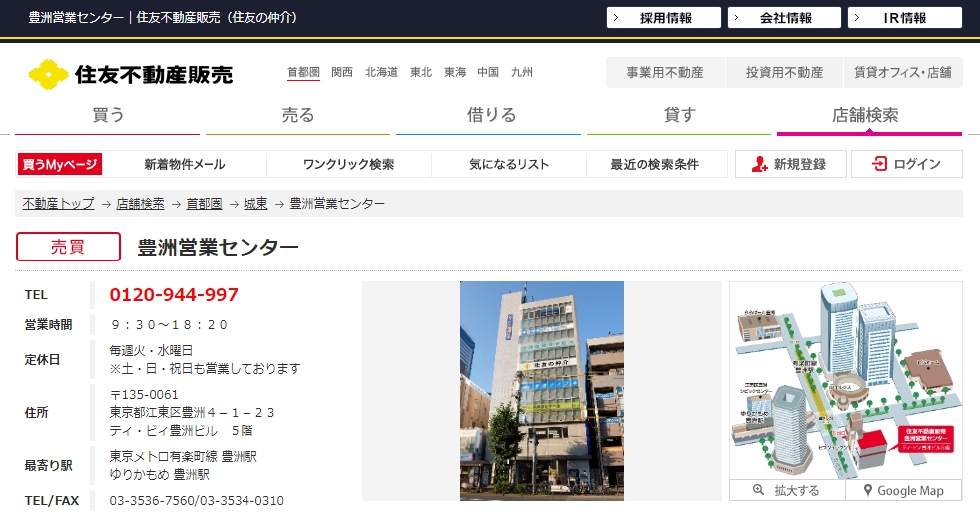
Task: Click the 新規登録 button
Action: click(x=790, y=164)
